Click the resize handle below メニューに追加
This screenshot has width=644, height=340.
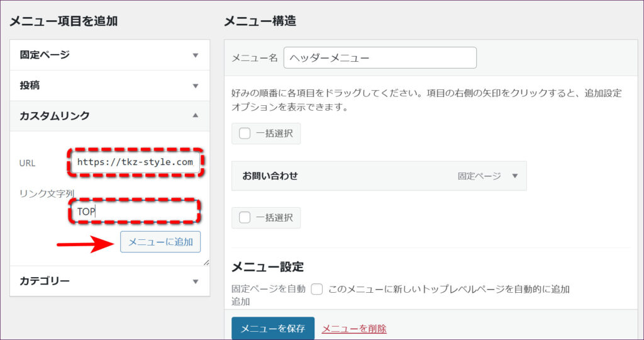[x=206, y=262]
